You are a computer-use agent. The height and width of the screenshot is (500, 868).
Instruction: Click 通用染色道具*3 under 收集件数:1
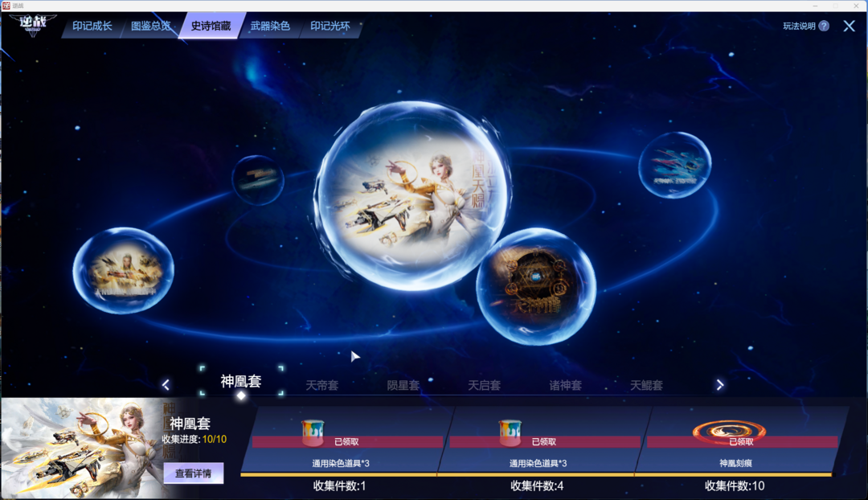tap(341, 464)
